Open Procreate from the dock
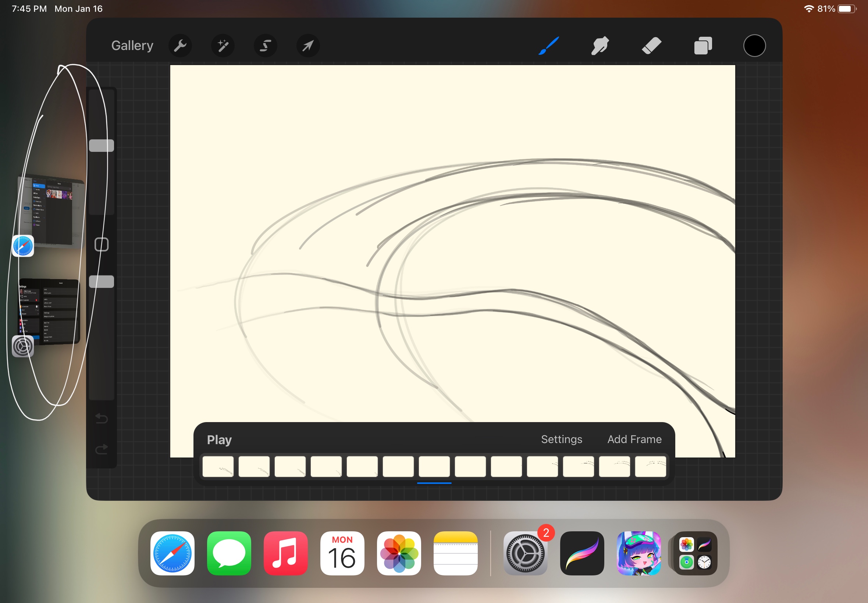Viewport: 868px width, 603px height. tap(581, 553)
